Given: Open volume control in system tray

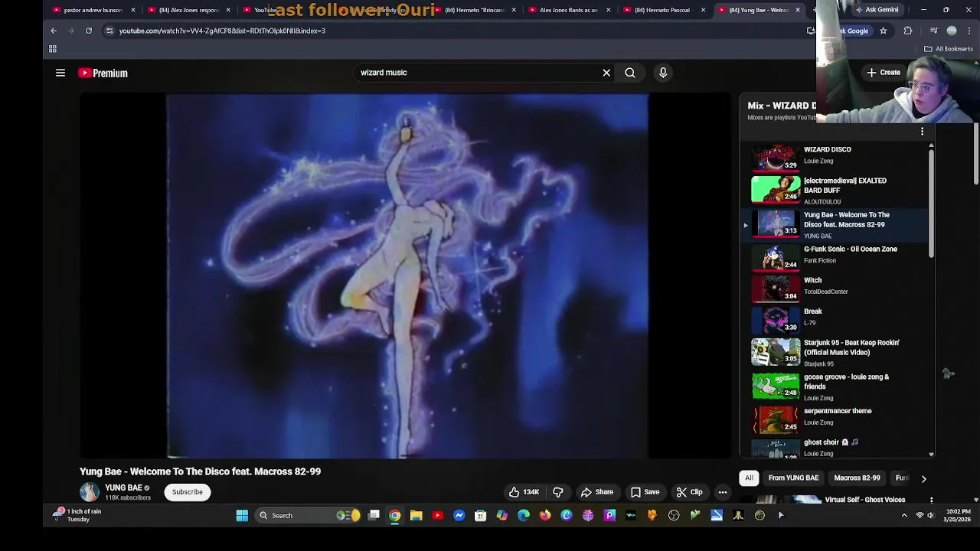Looking at the screenshot, I should click(931, 516).
